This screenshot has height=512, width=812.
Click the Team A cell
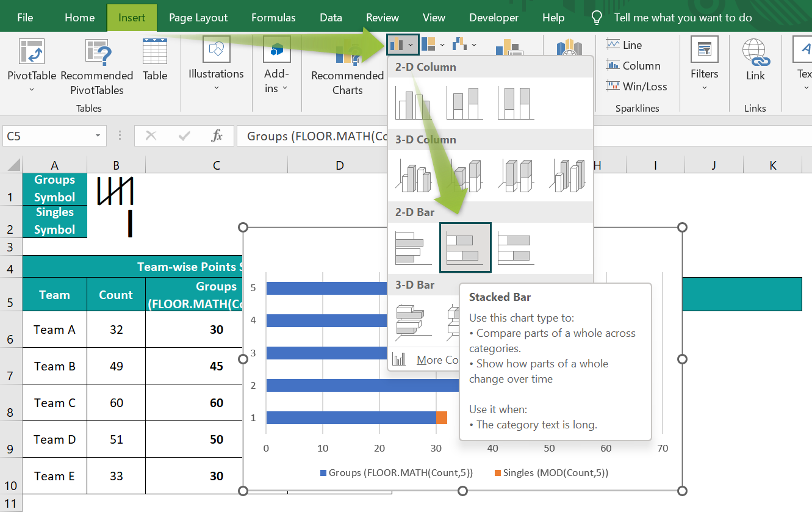click(x=54, y=330)
